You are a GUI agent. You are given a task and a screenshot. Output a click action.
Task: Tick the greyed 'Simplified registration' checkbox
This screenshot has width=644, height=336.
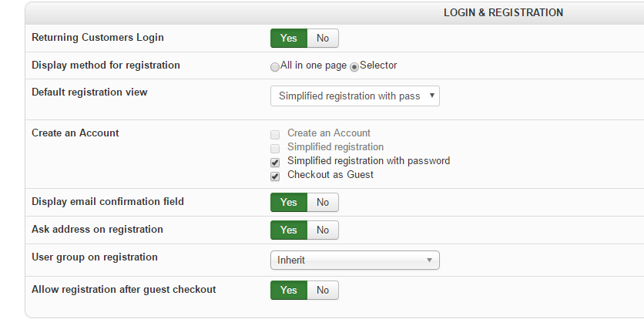click(275, 148)
